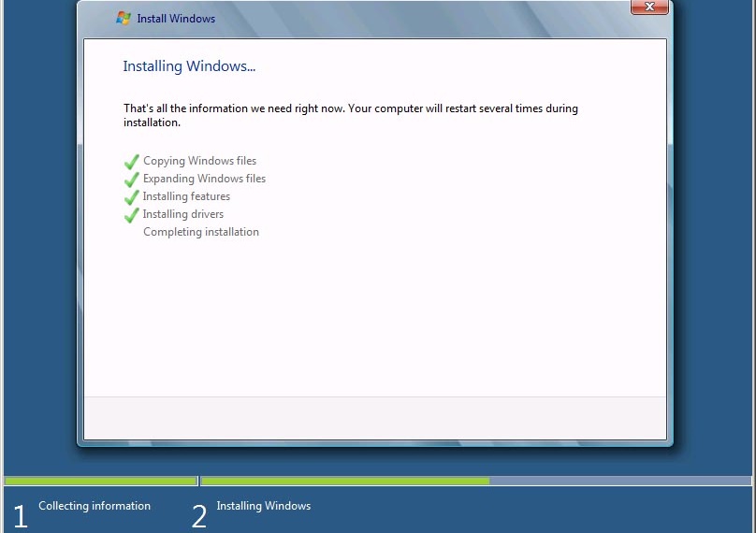Select the Completing installation step text

[201, 232]
